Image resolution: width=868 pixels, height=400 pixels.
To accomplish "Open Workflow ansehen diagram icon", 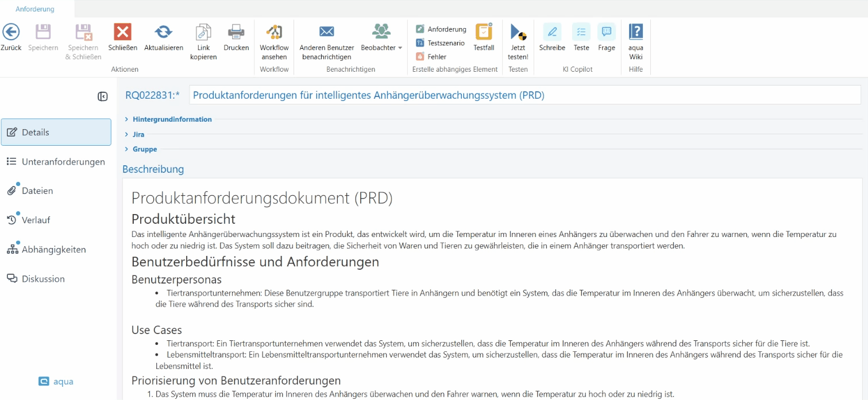I will [274, 32].
